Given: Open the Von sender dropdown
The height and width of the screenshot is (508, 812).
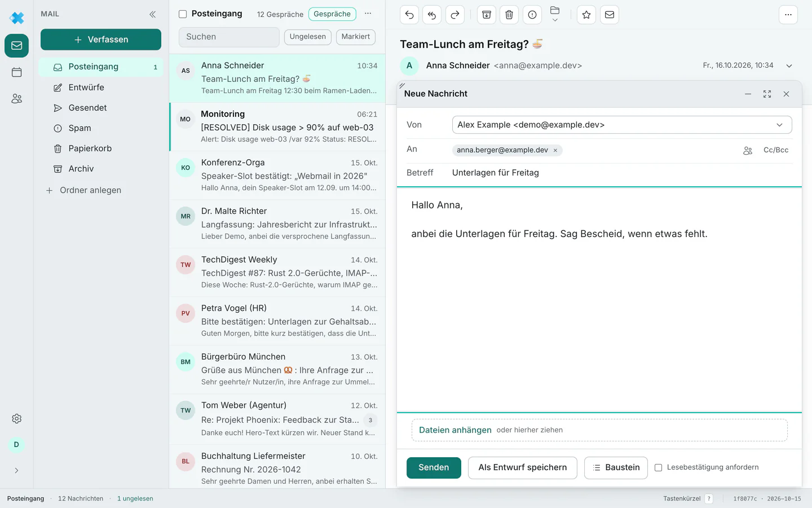Looking at the screenshot, I should tap(622, 125).
